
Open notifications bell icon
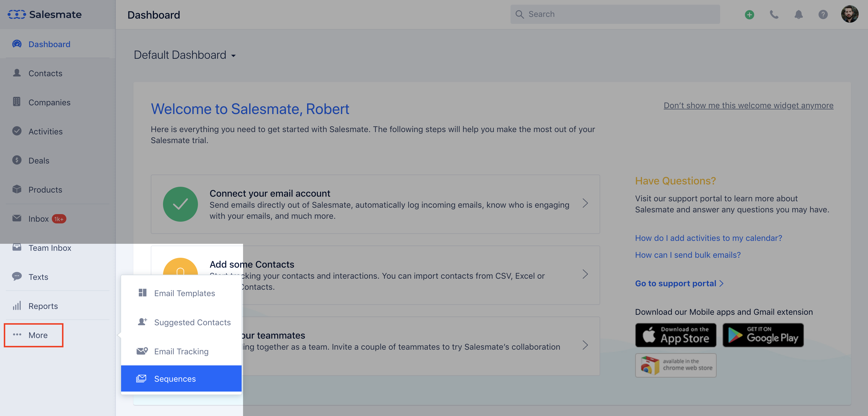[799, 15]
